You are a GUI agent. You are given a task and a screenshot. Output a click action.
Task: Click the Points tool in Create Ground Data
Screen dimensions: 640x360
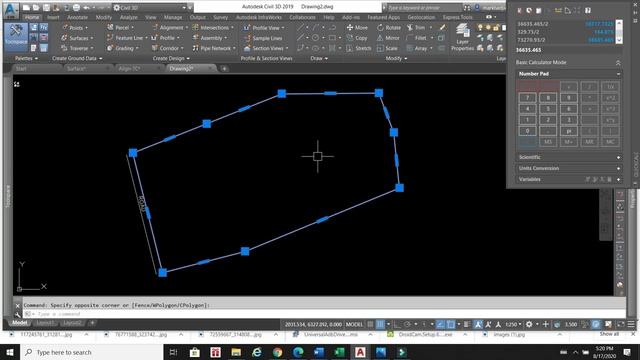[x=75, y=27]
